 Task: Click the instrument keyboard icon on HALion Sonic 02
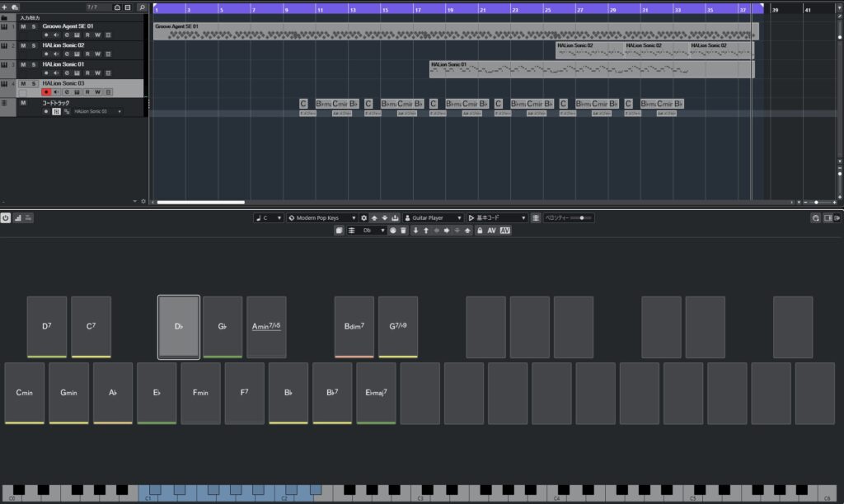[77, 54]
